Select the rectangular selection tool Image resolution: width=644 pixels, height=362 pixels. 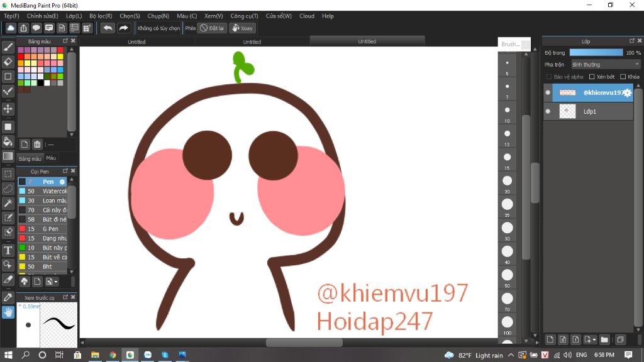(8, 174)
